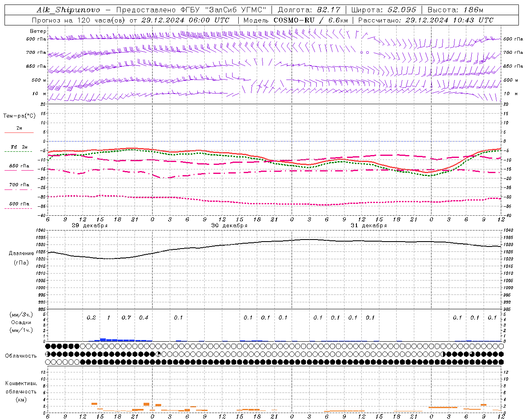Click the Конвективн. panel label
Viewport: 525px width, 420px height.
tap(21, 383)
